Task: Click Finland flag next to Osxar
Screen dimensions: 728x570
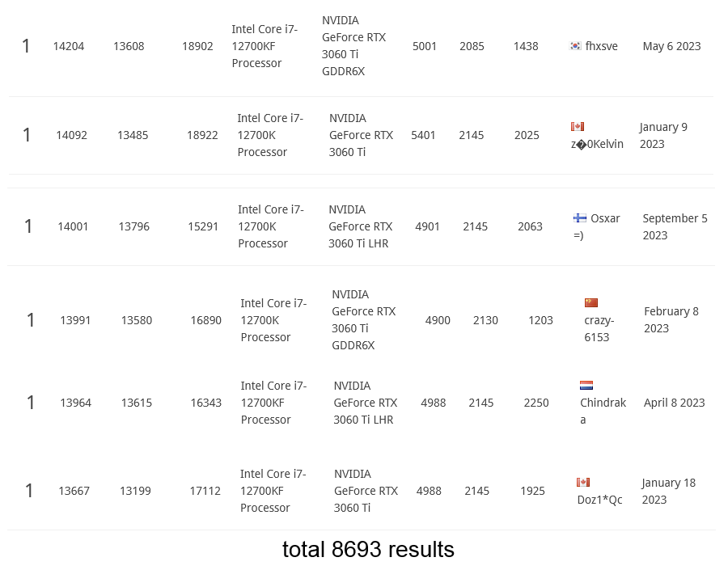Action: [580, 217]
